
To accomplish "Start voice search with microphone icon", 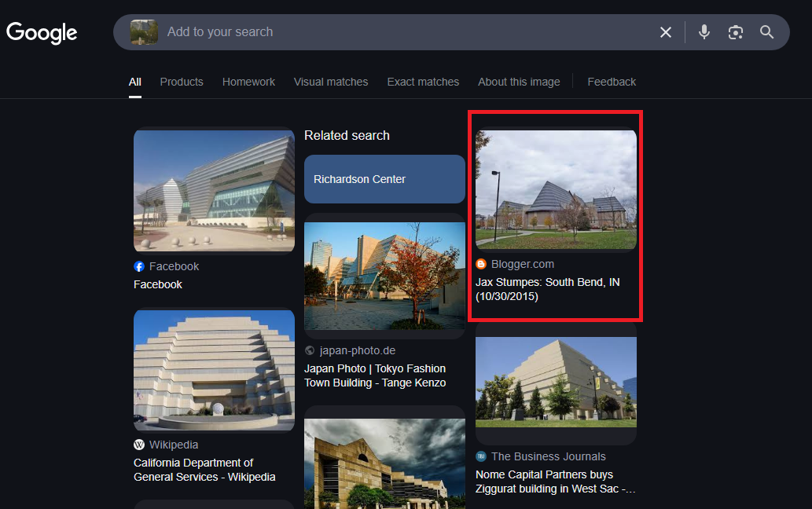I will coord(704,32).
